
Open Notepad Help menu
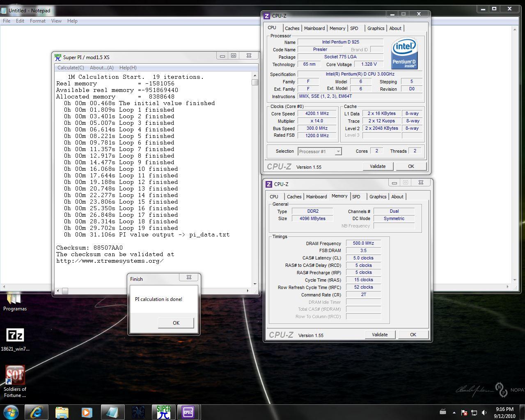[72, 21]
